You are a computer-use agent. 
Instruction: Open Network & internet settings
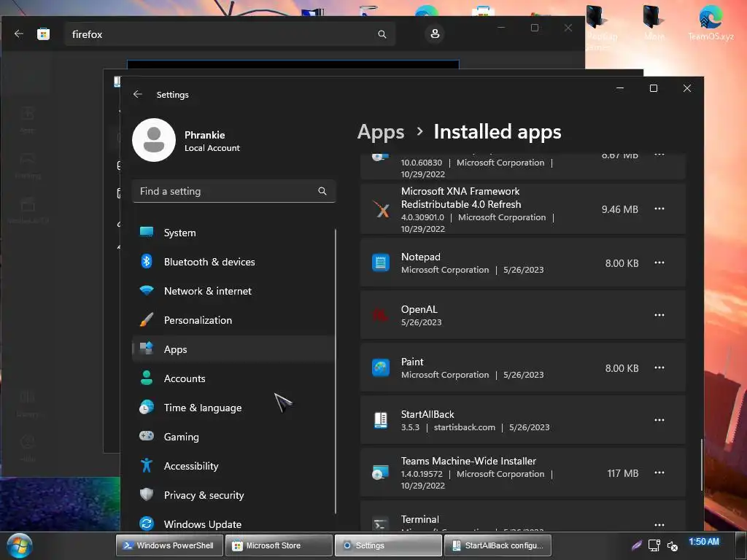pyautogui.click(x=233, y=290)
